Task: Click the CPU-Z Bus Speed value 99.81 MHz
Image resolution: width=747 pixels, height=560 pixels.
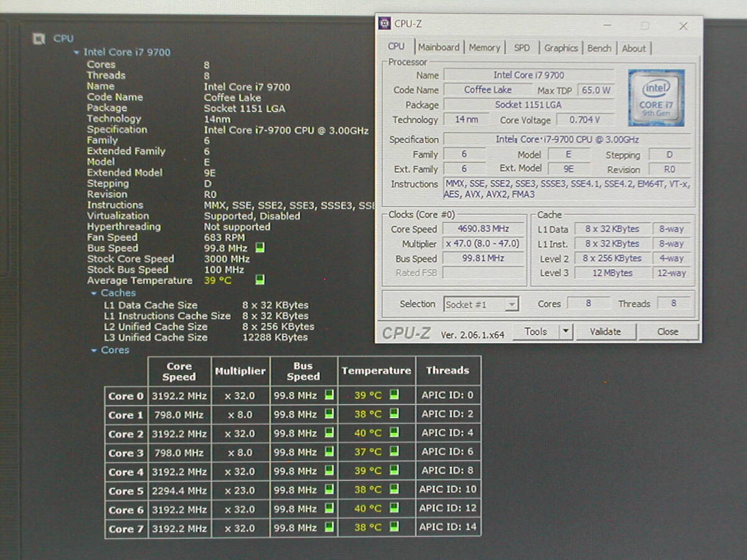Action: click(484, 258)
